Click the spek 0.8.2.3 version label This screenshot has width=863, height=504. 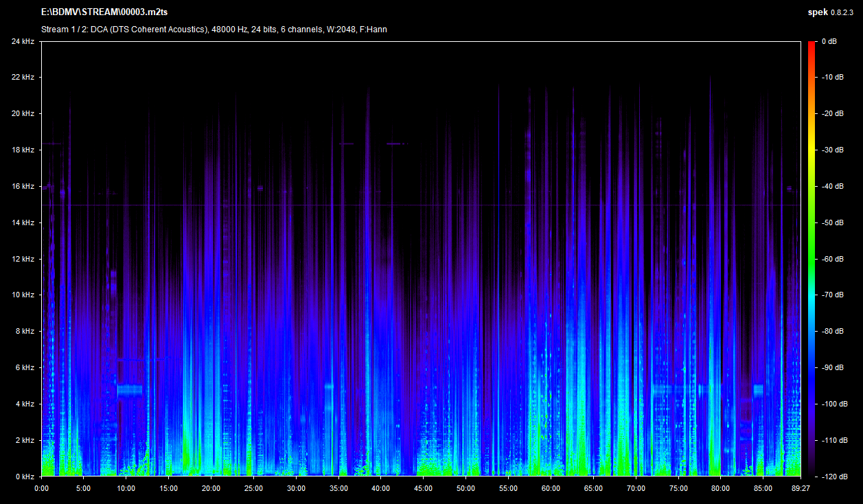pyautogui.click(x=833, y=12)
